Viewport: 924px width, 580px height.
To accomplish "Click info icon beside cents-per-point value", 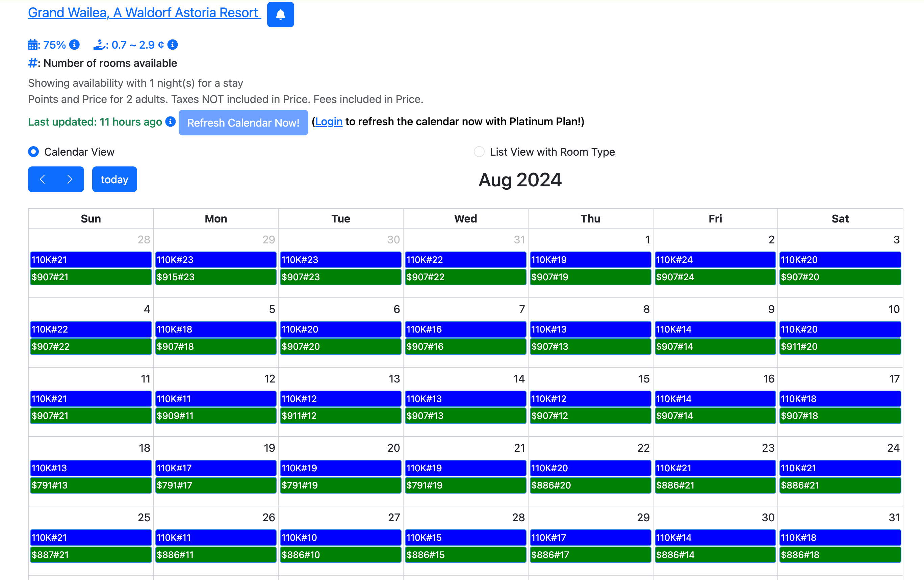I will coord(173,45).
